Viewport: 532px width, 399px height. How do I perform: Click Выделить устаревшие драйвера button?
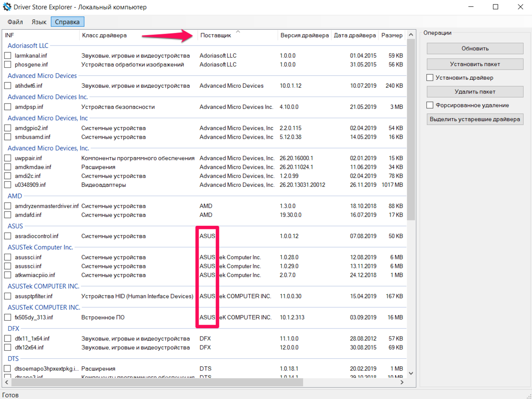475,119
